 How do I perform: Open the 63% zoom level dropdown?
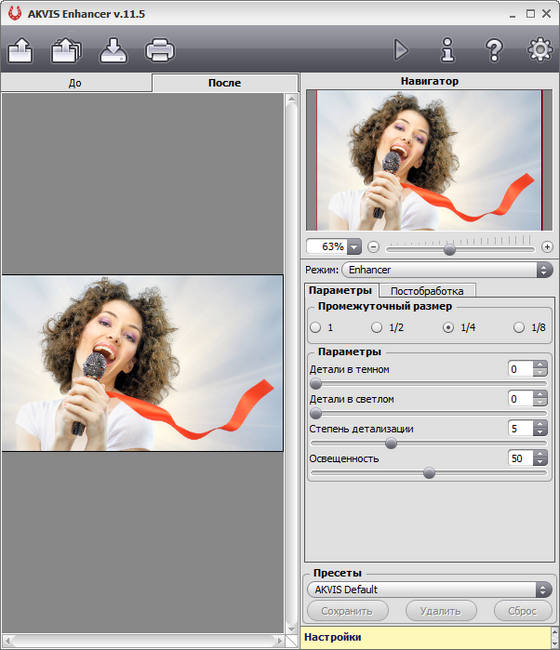coord(354,247)
